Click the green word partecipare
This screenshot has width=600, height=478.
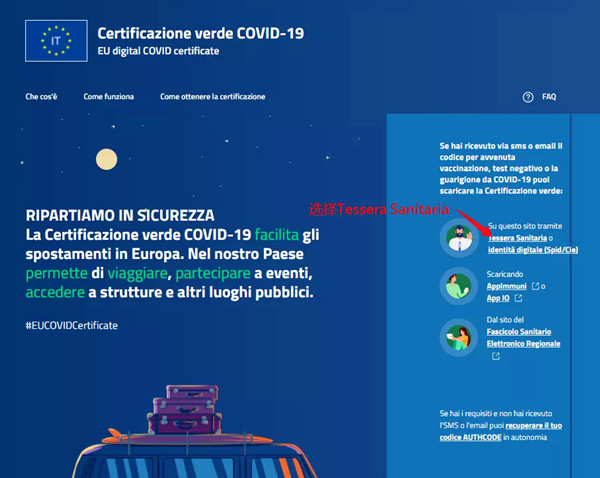click(213, 273)
